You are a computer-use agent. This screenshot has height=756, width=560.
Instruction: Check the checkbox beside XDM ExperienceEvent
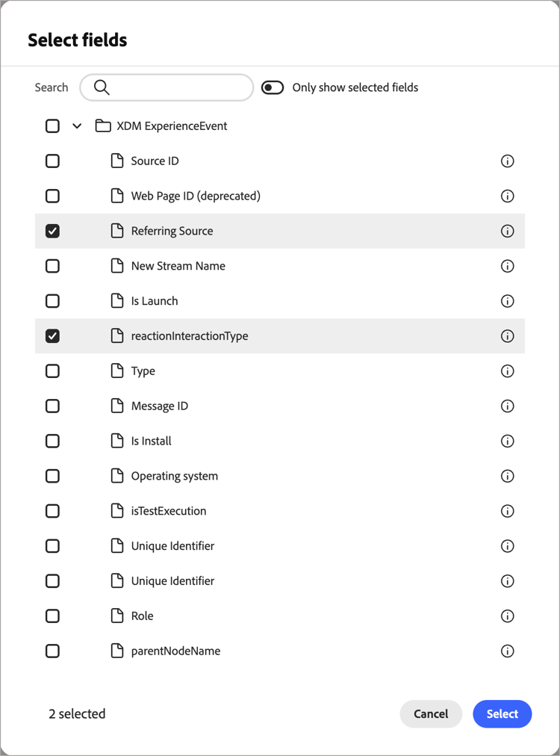pos(52,126)
